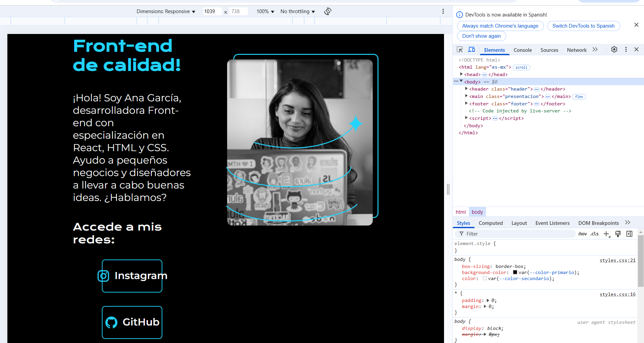Image resolution: width=644 pixels, height=343 pixels.
Task: Click the Instagram logo icon
Action: [x=103, y=276]
